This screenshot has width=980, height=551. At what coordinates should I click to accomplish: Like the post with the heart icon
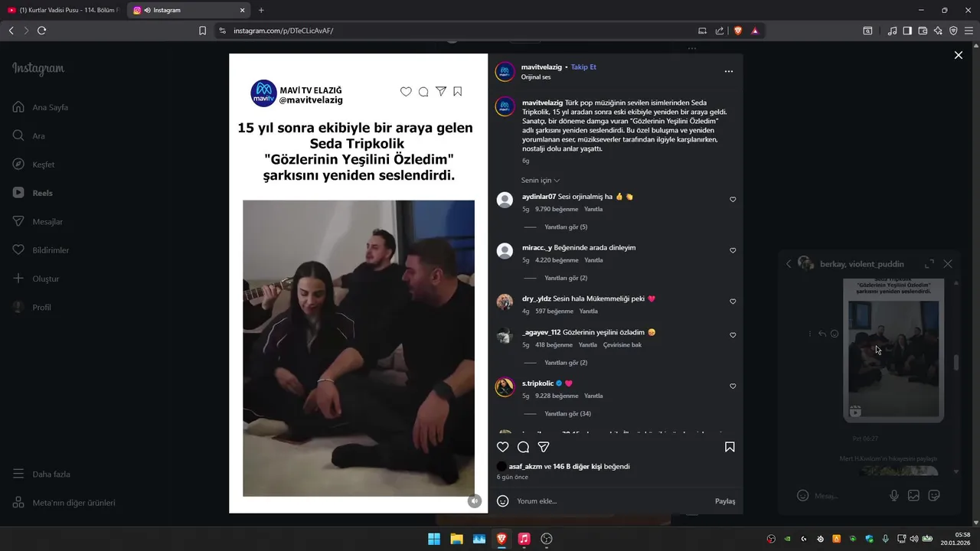[503, 447]
